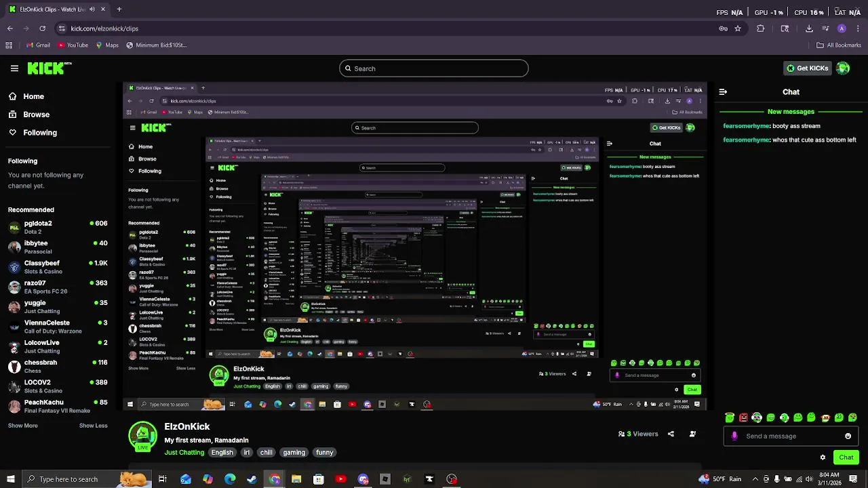Viewport: 868px width, 488px height.
Task: Click the Get KICKs button
Action: pos(807,68)
